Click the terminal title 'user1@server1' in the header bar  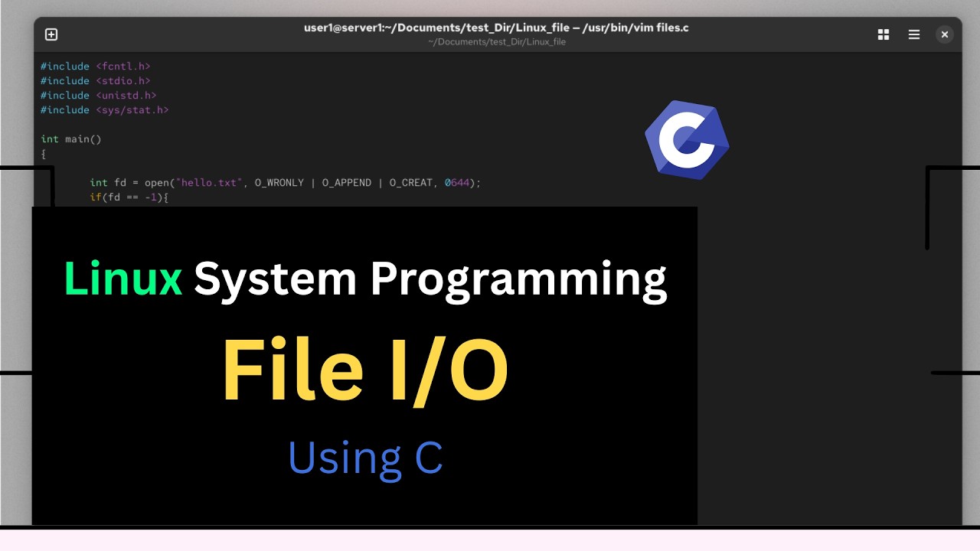497,28
